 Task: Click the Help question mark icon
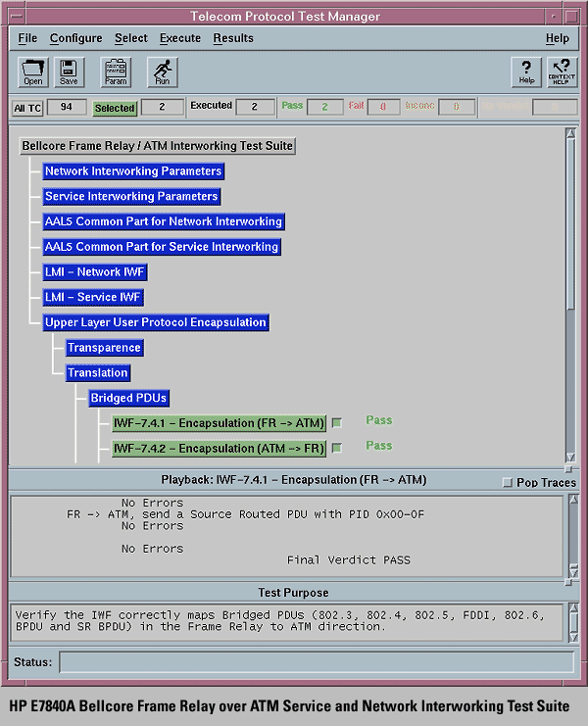pyautogui.click(x=526, y=72)
